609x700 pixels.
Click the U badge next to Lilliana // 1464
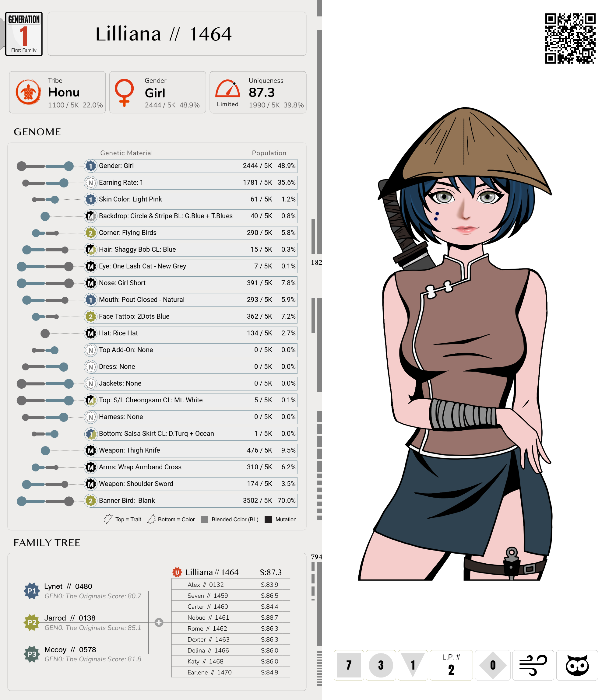(x=177, y=572)
